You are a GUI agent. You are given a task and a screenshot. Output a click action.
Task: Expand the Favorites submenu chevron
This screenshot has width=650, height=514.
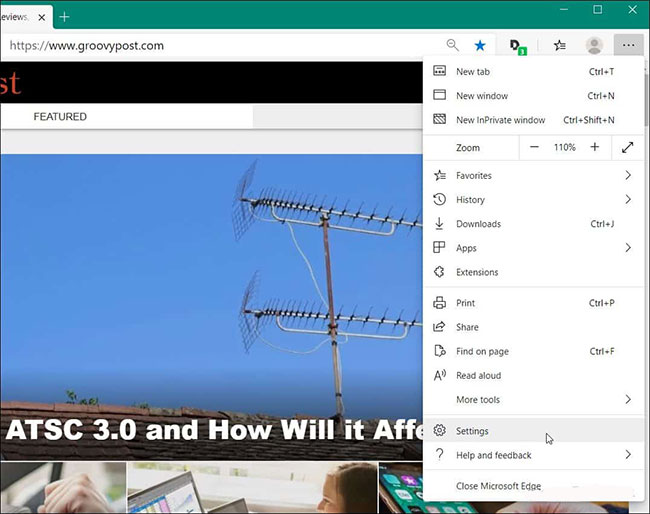click(x=628, y=175)
